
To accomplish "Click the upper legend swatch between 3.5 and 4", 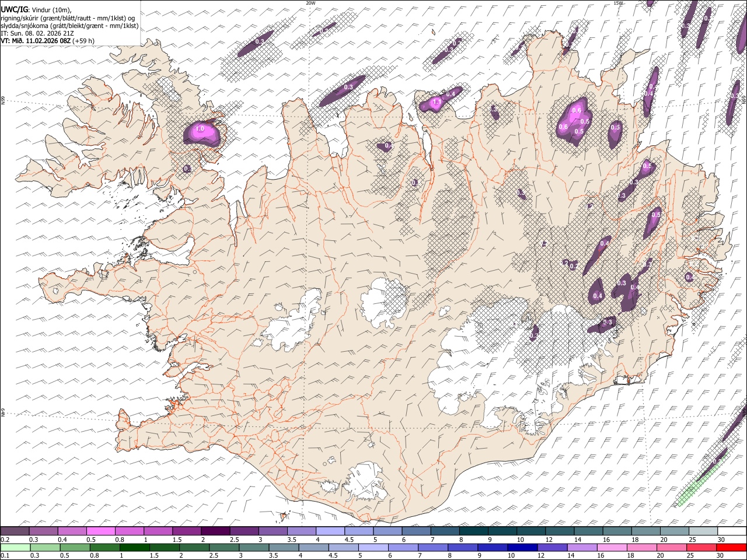I will [x=302, y=531].
